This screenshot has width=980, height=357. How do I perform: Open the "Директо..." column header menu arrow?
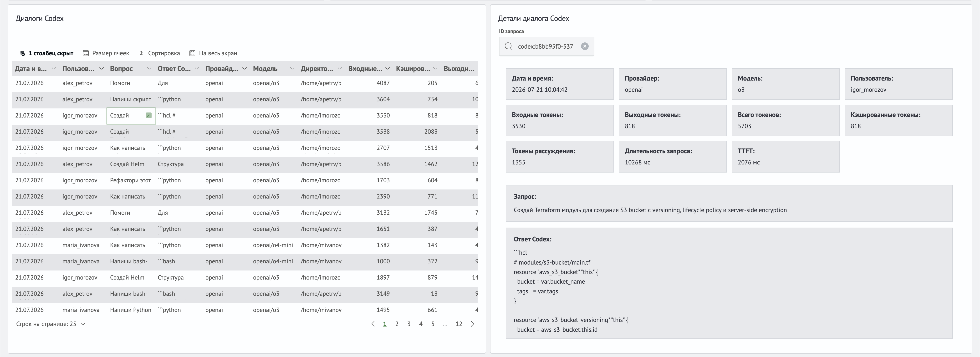(340, 68)
